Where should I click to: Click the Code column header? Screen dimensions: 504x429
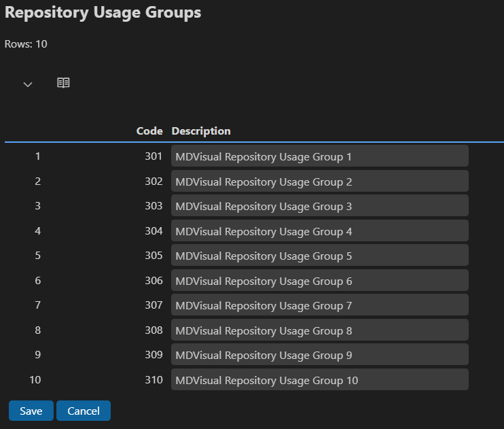(x=149, y=131)
